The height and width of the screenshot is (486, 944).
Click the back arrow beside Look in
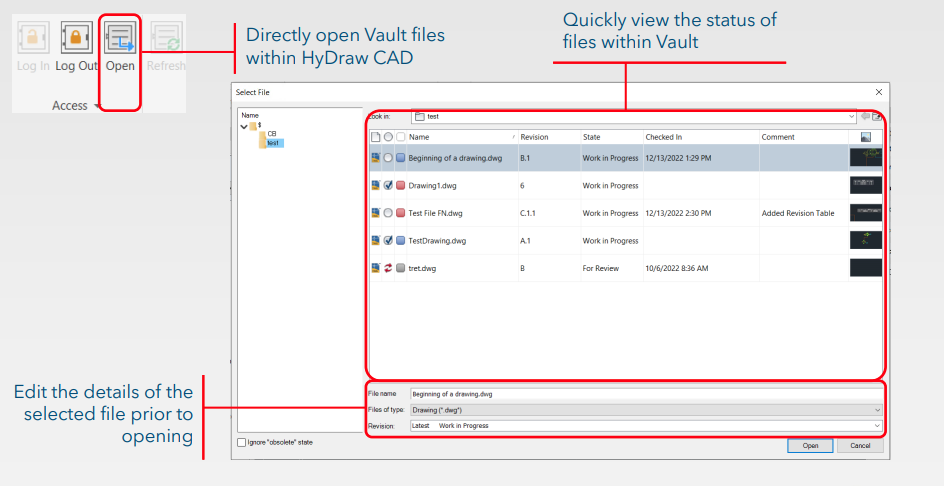pyautogui.click(x=866, y=116)
